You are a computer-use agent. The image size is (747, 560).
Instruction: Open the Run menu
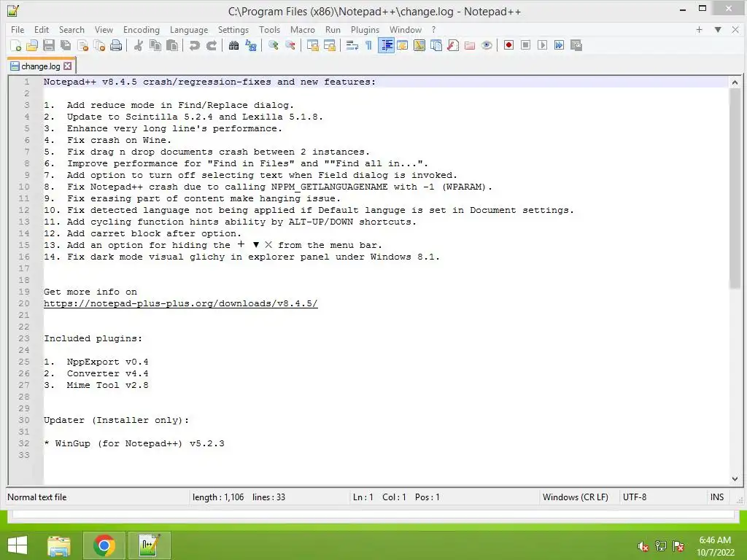(x=333, y=29)
